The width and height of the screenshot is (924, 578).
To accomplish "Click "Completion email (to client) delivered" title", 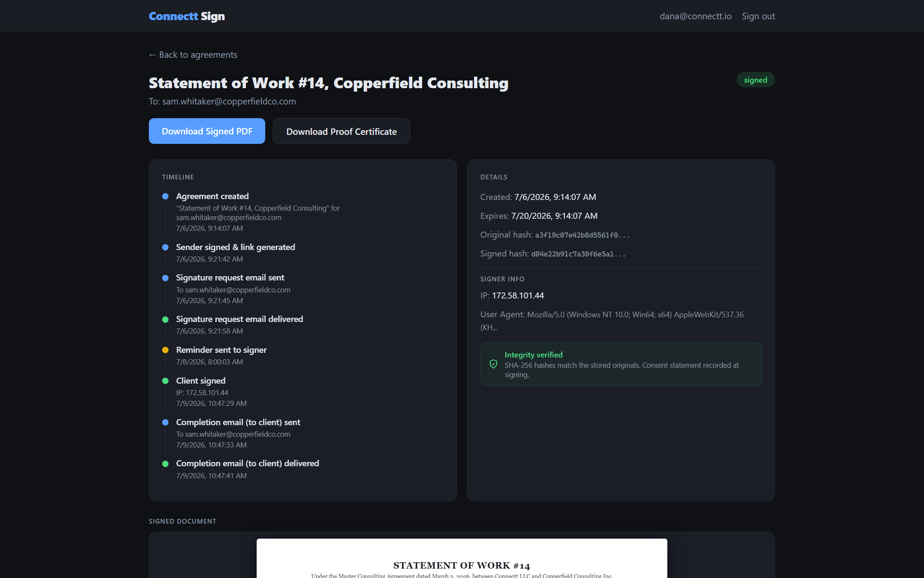I will click(x=247, y=463).
